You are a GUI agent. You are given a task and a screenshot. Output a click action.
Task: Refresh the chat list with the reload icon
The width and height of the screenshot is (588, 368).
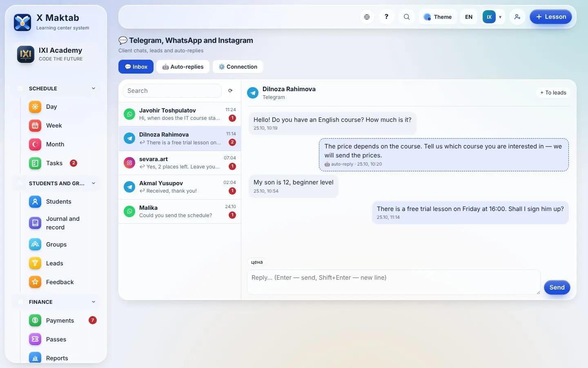(230, 91)
